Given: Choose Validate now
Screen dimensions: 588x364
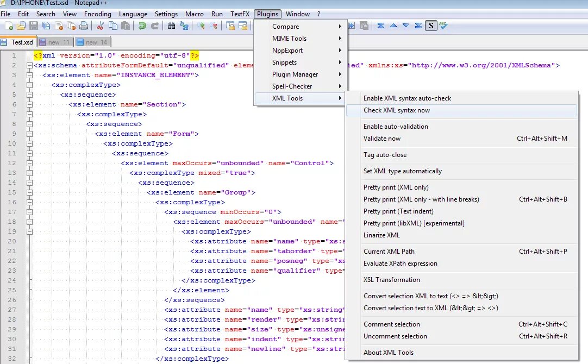Looking at the screenshot, I should coord(461,139).
